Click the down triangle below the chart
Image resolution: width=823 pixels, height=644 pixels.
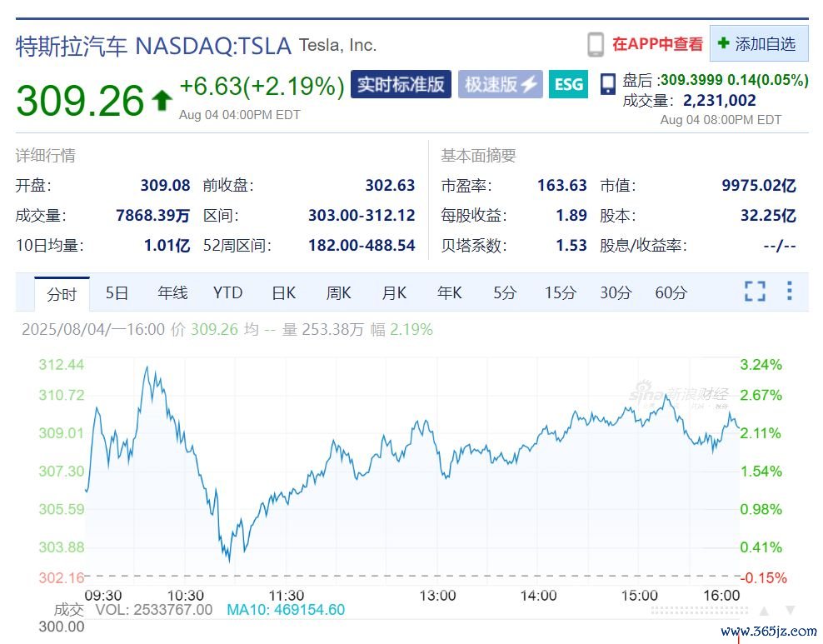(790, 610)
